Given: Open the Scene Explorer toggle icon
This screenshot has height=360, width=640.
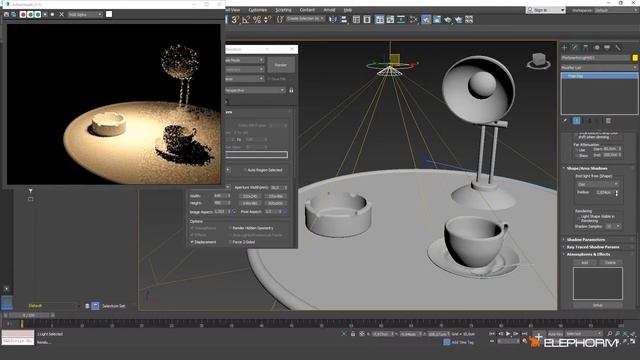Looking at the screenshot, I should pyautogui.click(x=356, y=19).
